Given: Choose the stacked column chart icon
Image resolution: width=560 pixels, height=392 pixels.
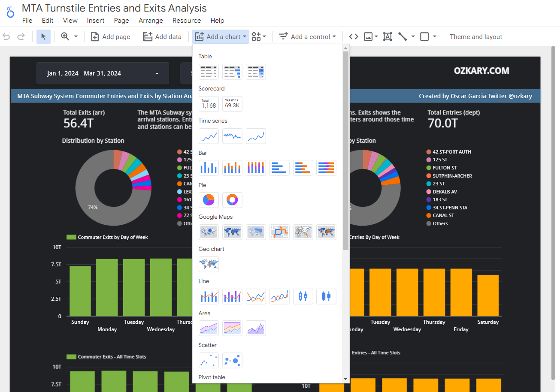Looking at the screenshot, I should [232, 168].
